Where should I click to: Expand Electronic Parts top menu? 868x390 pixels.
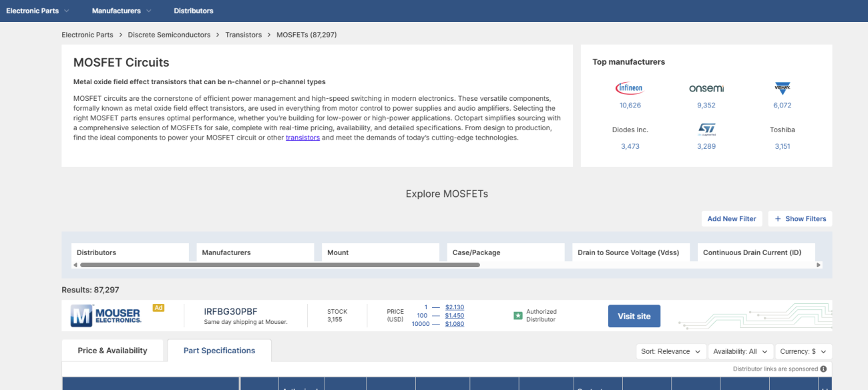[x=38, y=11]
